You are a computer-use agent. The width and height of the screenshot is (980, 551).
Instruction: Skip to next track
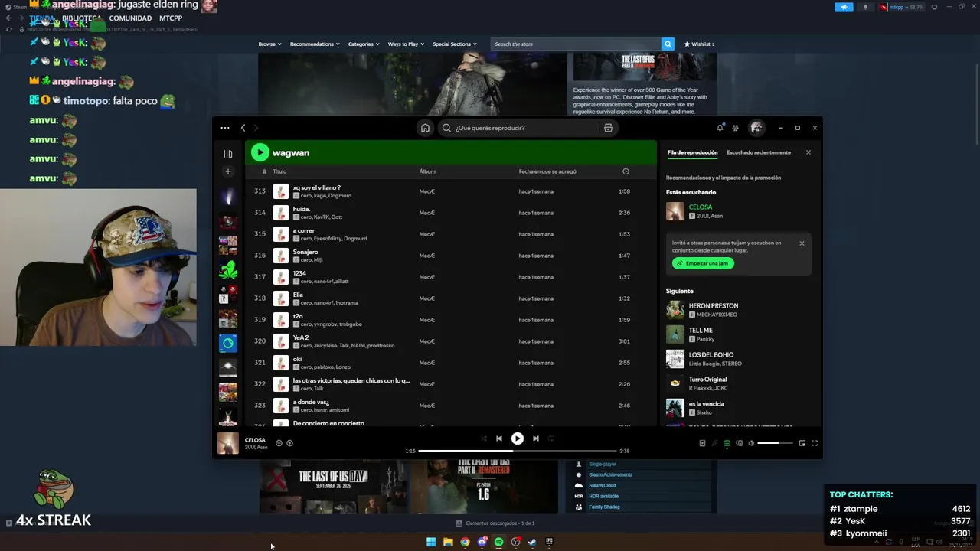[x=536, y=439]
